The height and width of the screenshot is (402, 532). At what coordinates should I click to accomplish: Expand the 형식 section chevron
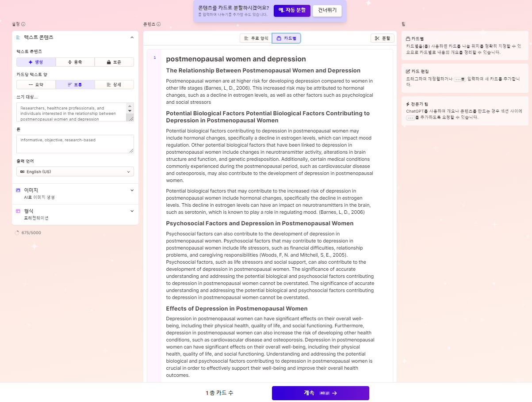point(132,211)
